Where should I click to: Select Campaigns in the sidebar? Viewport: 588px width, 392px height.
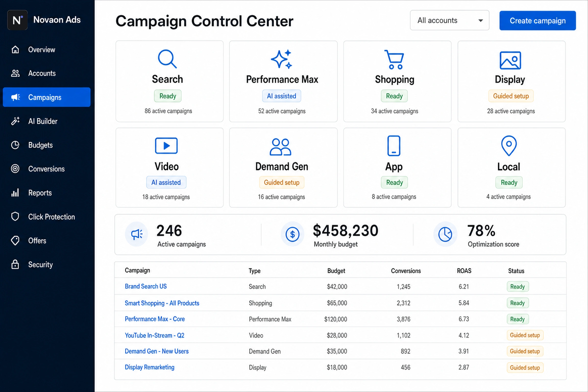(x=46, y=97)
